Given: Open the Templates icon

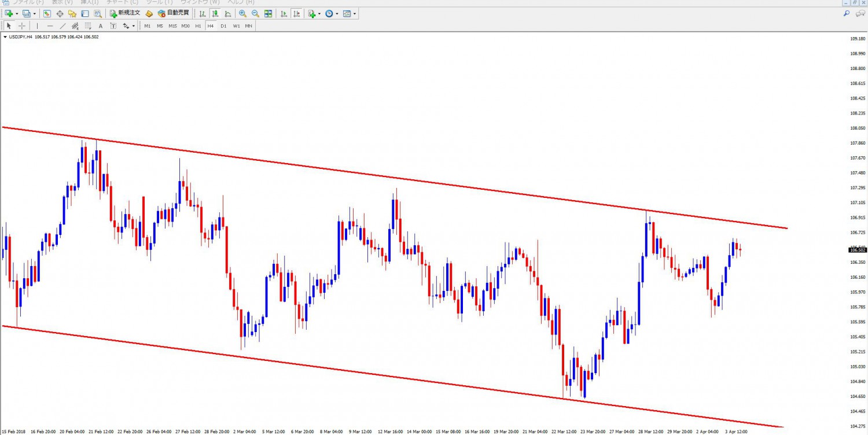Looking at the screenshot, I should [347, 13].
